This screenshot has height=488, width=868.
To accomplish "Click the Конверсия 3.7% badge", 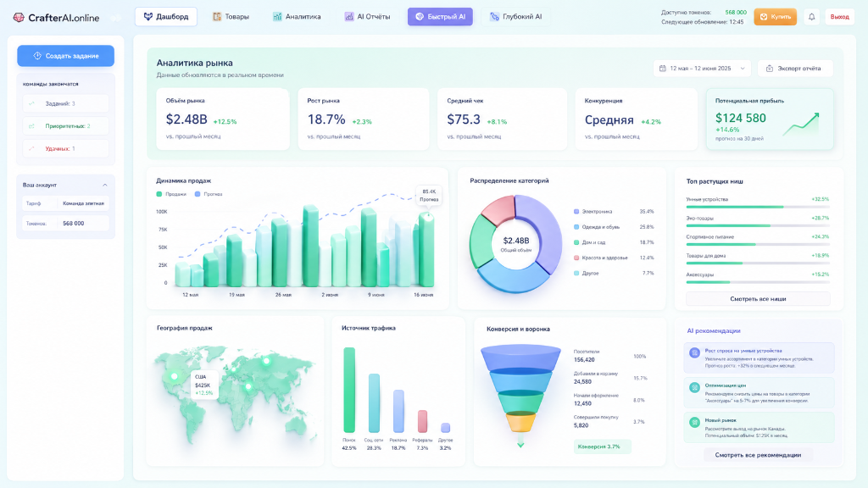I will pos(602,446).
